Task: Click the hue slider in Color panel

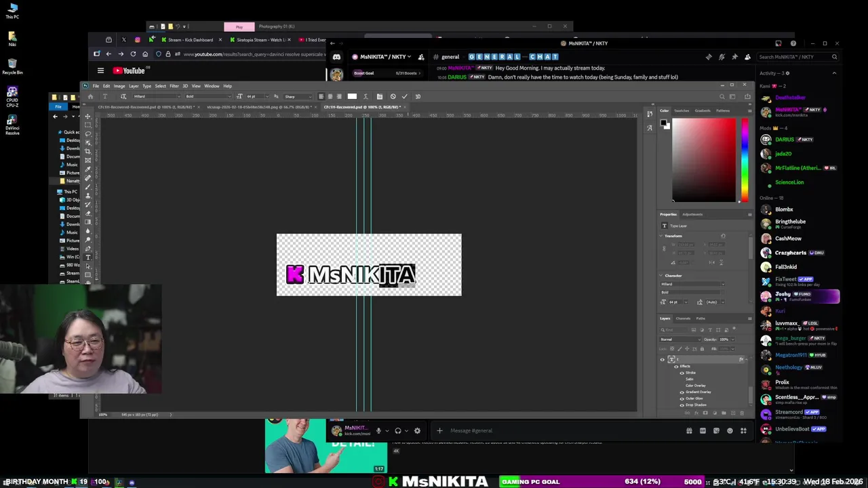Action: click(x=745, y=160)
